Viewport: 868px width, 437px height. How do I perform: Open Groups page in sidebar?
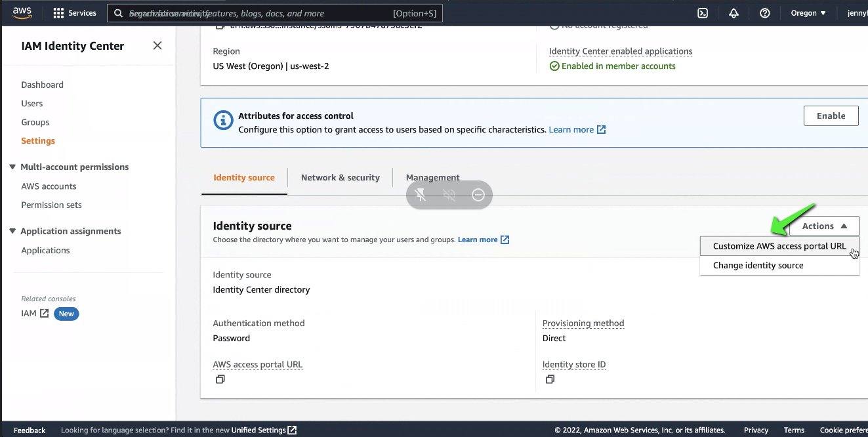pyautogui.click(x=35, y=122)
